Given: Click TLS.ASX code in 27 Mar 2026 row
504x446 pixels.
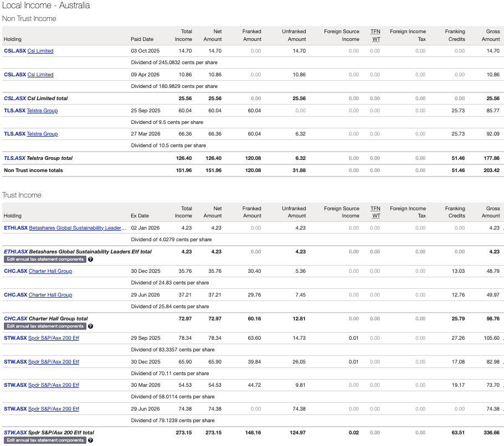Looking at the screenshot, I should (x=14, y=134).
